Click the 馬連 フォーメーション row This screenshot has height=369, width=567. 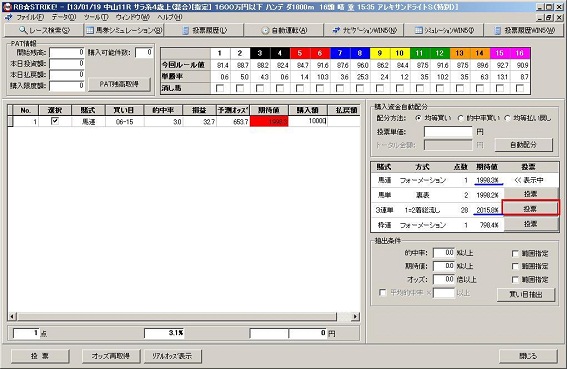pos(464,180)
